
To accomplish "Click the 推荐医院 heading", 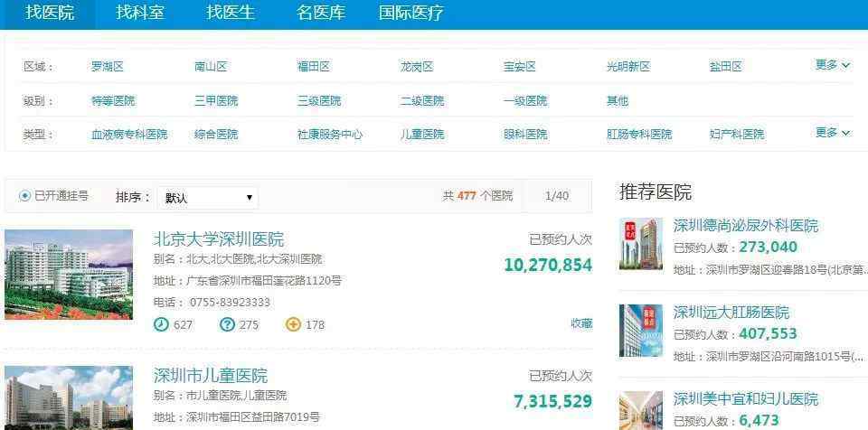I will tap(656, 192).
